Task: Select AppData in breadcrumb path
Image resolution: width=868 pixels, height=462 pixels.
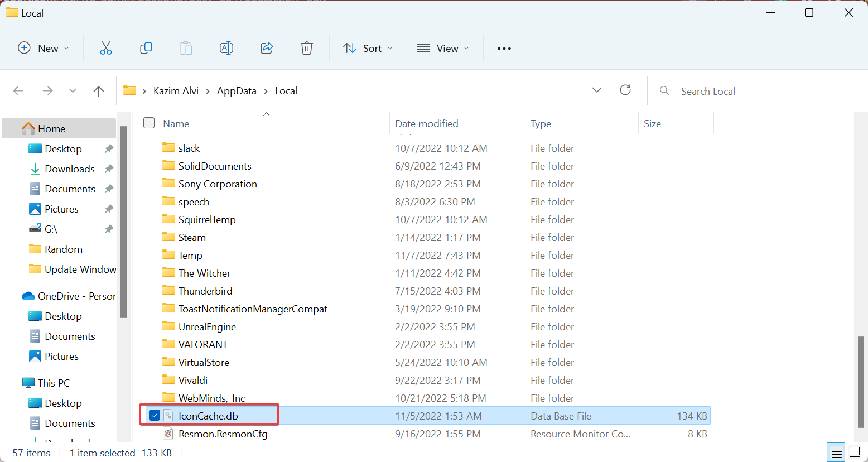Action: coord(237,91)
